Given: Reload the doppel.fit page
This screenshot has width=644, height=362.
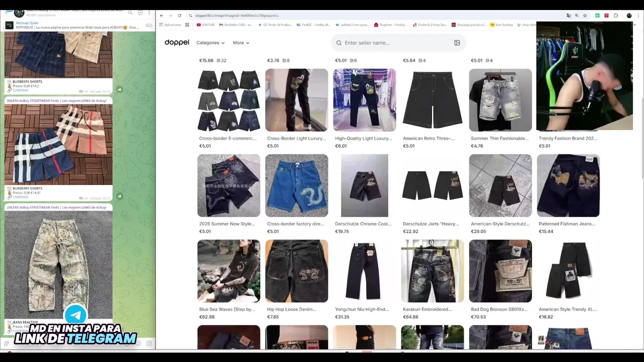Looking at the screenshot, I should click(179, 16).
